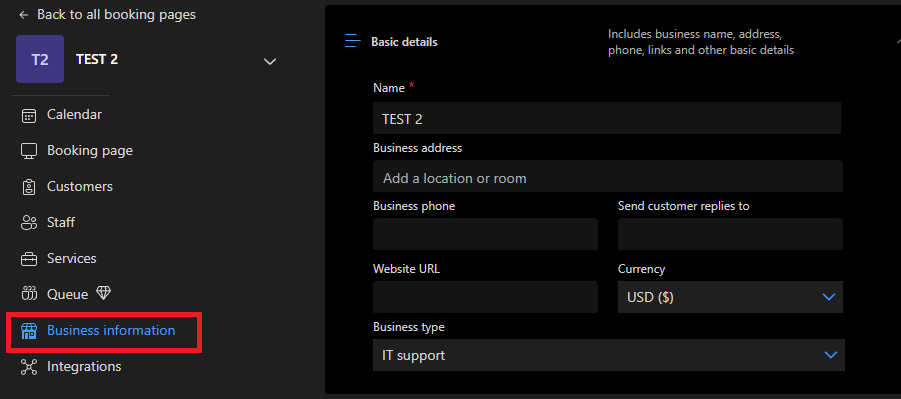Screen dimensions: 901x399
Task: Open the Business type IT support dropdown
Action: 609,355
